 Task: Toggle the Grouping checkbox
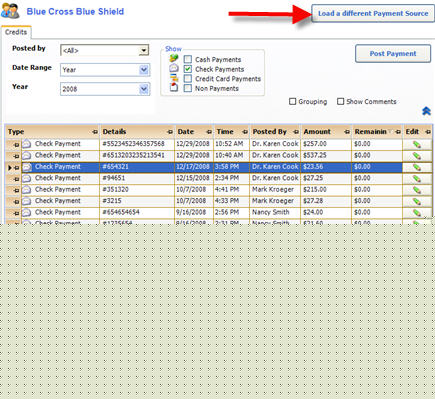click(x=293, y=101)
